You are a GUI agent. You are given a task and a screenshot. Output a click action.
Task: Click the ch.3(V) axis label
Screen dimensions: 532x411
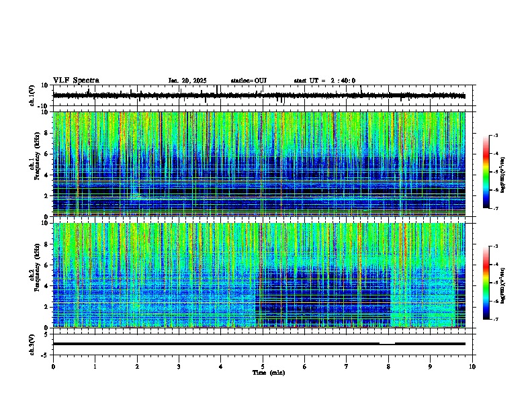[x=32, y=345]
